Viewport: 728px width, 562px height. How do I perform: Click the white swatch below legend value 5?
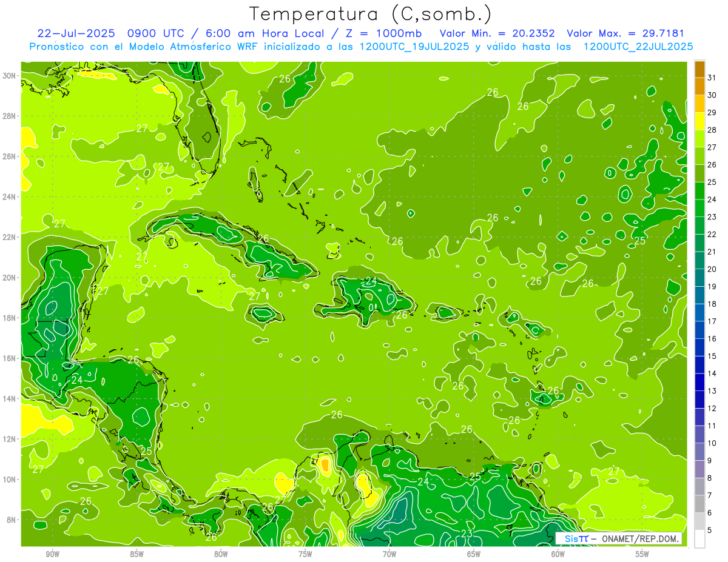click(x=699, y=538)
